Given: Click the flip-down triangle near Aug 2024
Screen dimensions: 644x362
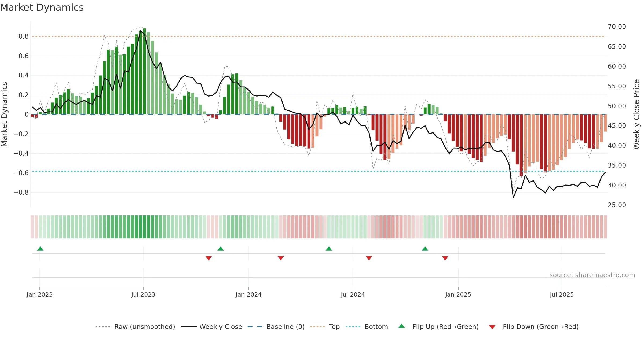Looking at the screenshot, I should tap(369, 258).
